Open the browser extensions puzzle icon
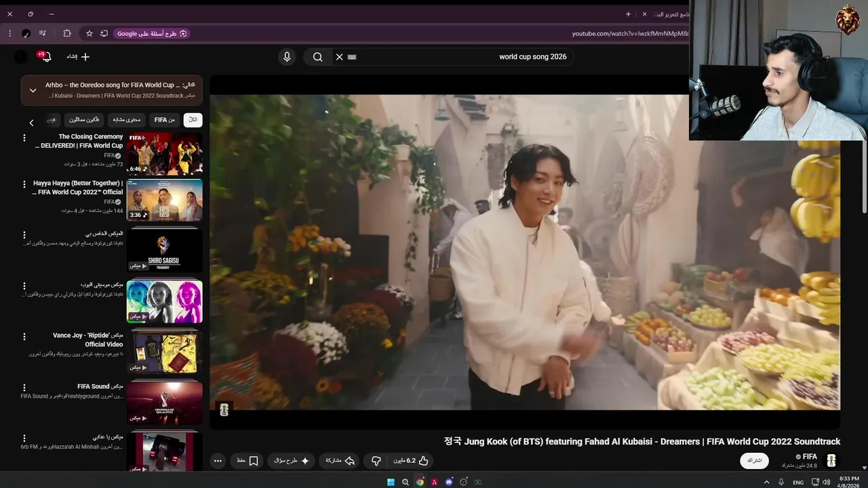The height and width of the screenshot is (488, 868). (67, 33)
